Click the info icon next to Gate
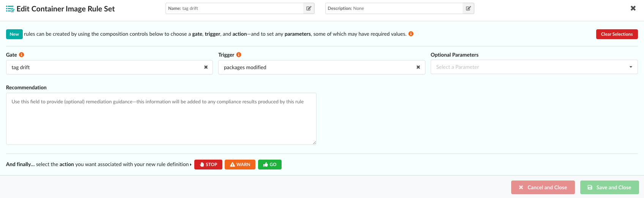Screen dimensions: 644x198 (x=22, y=55)
